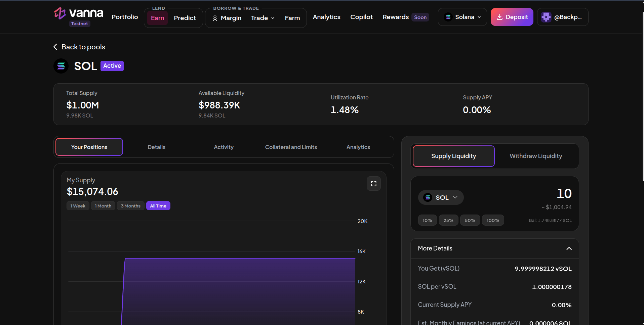This screenshot has height=325, width=644.
Task: Click the supply amount input showing 10
Action: [x=564, y=193]
